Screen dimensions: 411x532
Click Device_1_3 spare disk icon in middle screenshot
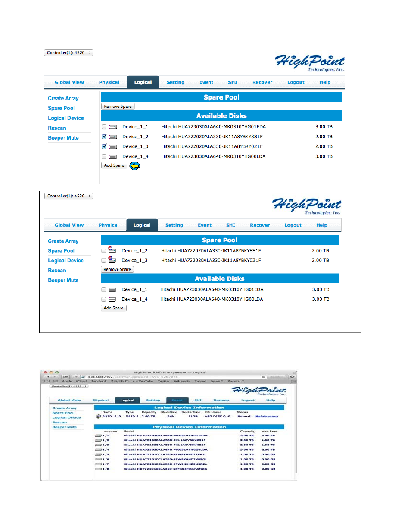click(x=112, y=259)
